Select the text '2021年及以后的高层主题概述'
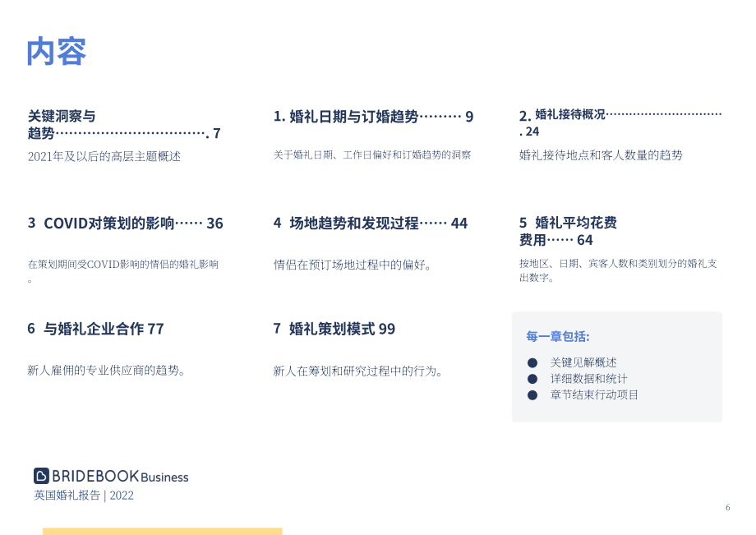 click(104, 156)
